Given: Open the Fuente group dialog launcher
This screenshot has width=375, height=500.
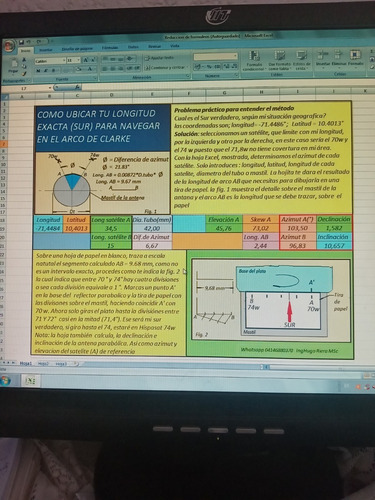Looking at the screenshot, I should (95, 78).
